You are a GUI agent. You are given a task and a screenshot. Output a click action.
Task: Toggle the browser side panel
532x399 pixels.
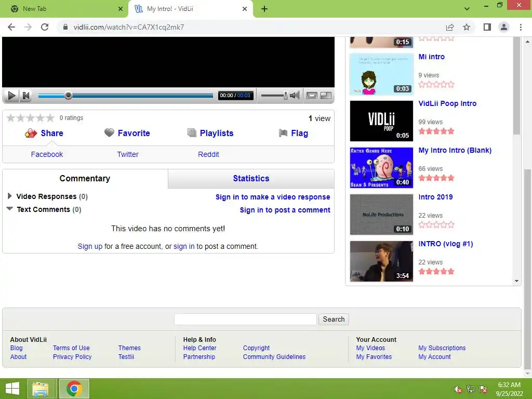[x=487, y=27]
